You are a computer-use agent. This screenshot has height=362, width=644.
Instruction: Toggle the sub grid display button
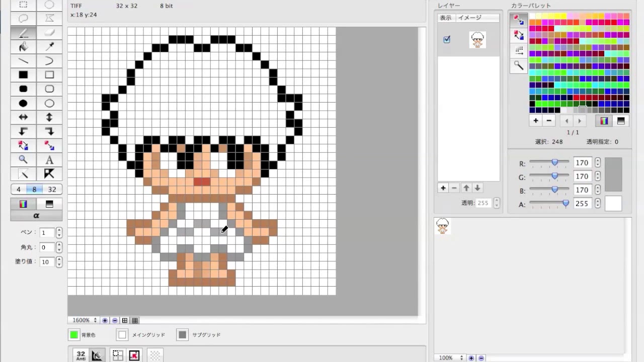tap(135, 320)
